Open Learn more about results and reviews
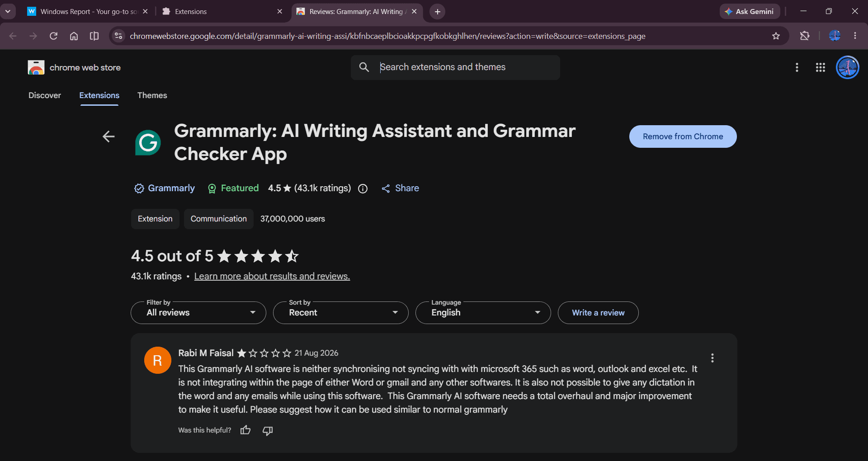Viewport: 868px width, 461px height. click(x=272, y=276)
